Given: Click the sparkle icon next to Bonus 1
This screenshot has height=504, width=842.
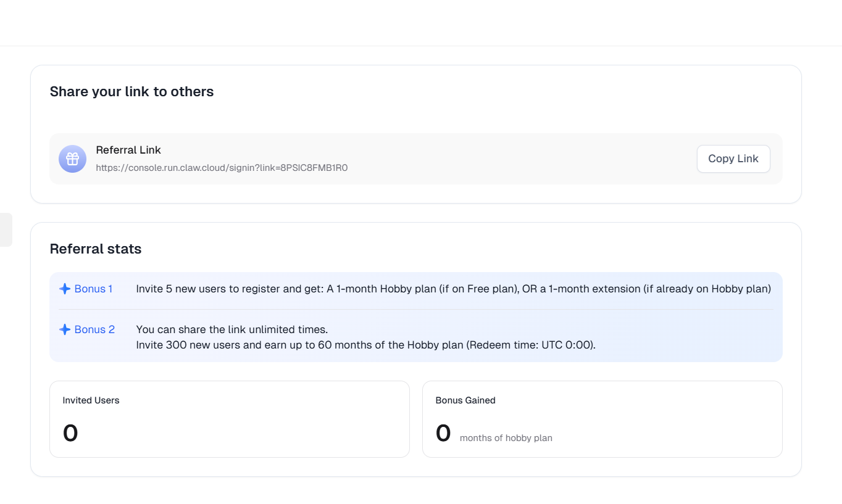Looking at the screenshot, I should (65, 289).
